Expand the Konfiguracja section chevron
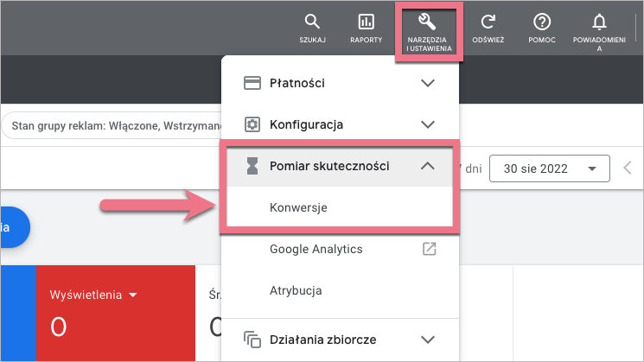 point(427,124)
